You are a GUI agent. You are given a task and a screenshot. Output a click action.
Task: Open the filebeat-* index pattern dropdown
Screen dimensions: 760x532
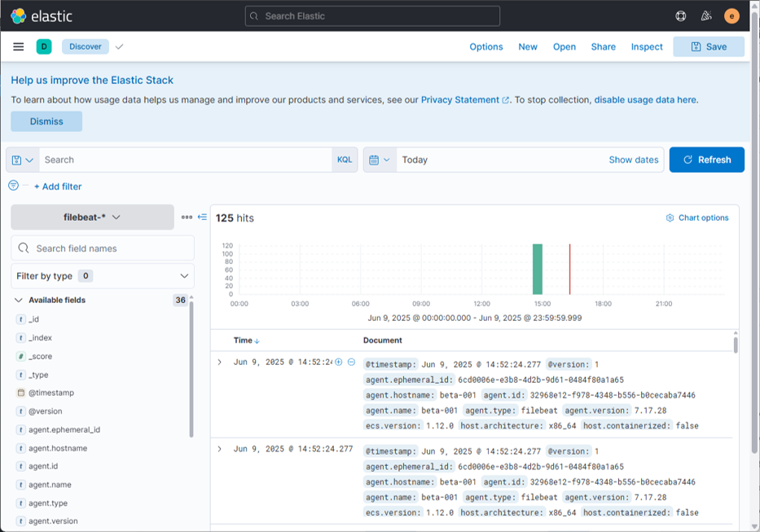(x=92, y=218)
